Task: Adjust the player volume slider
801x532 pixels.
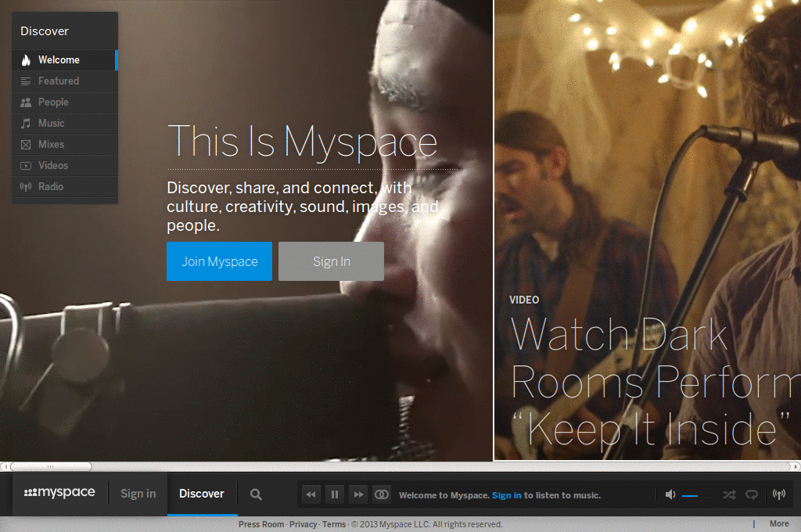Action: click(697, 496)
